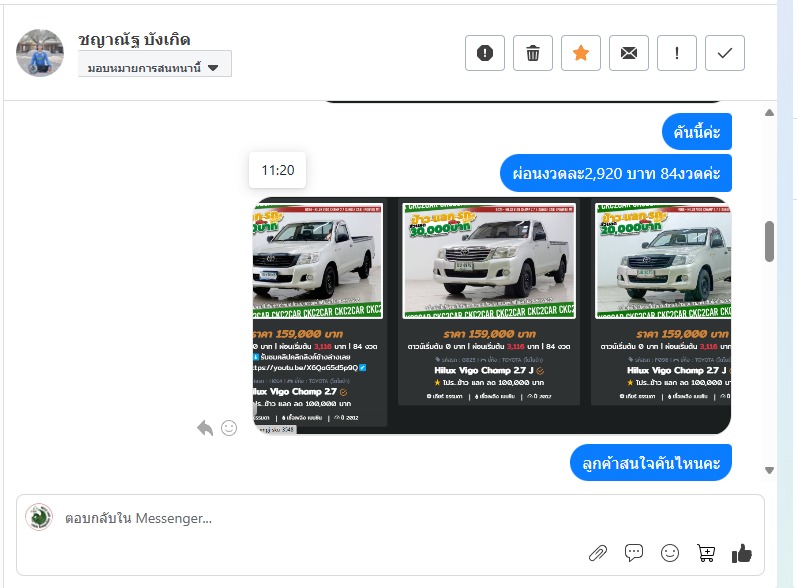Image resolution: width=797 pixels, height=588 pixels.
Task: Open first Hilux Vigo Champ car image
Action: (317, 261)
